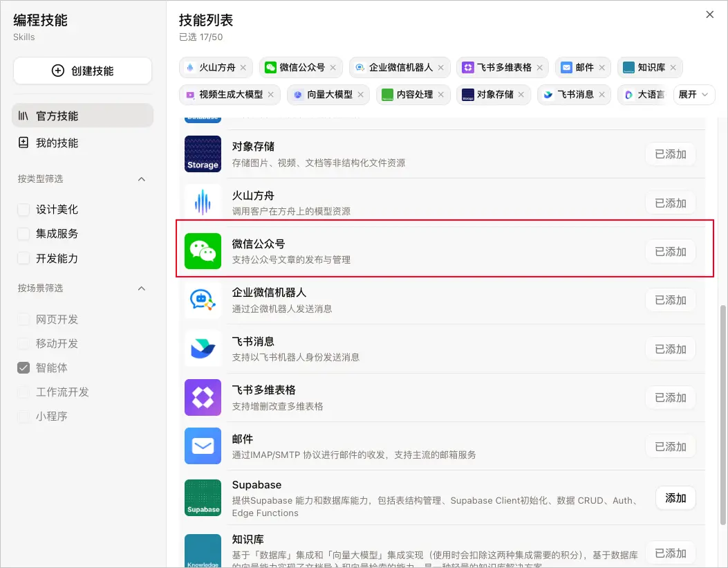
Task: Switch to 我的技能 tab
Action: [x=83, y=143]
